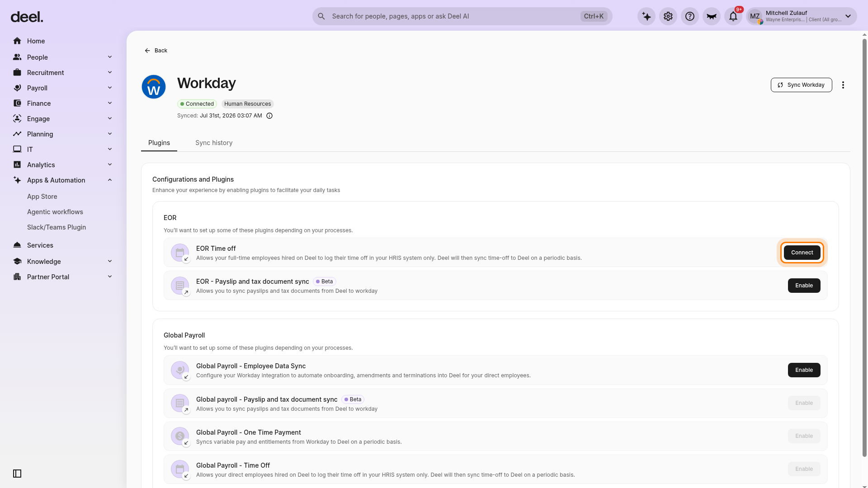Click the Ctrl+K shortcut hint
The width and height of the screenshot is (868, 488).
point(594,16)
